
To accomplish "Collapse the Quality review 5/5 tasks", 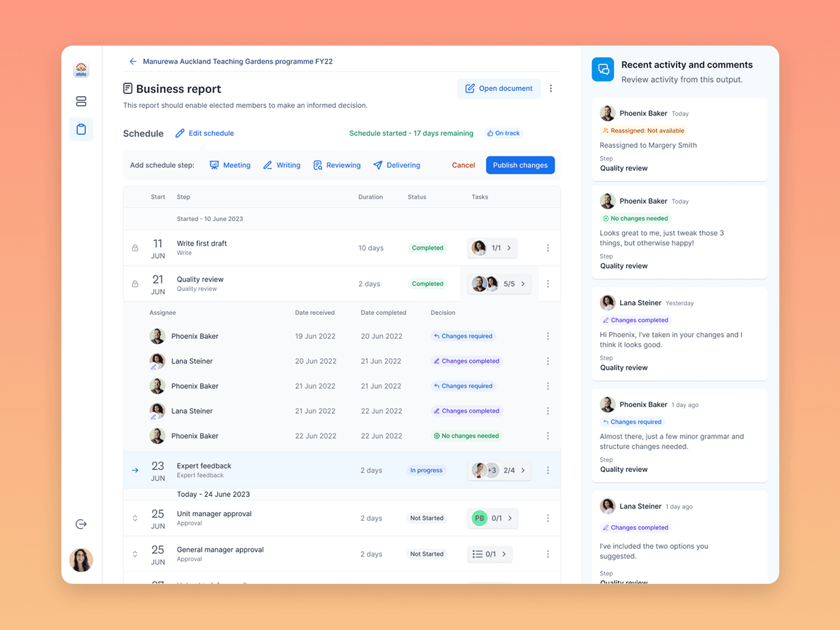I will click(499, 284).
